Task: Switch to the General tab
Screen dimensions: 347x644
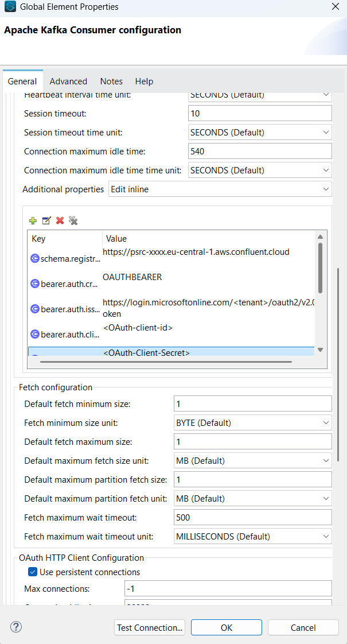Action: (x=22, y=82)
